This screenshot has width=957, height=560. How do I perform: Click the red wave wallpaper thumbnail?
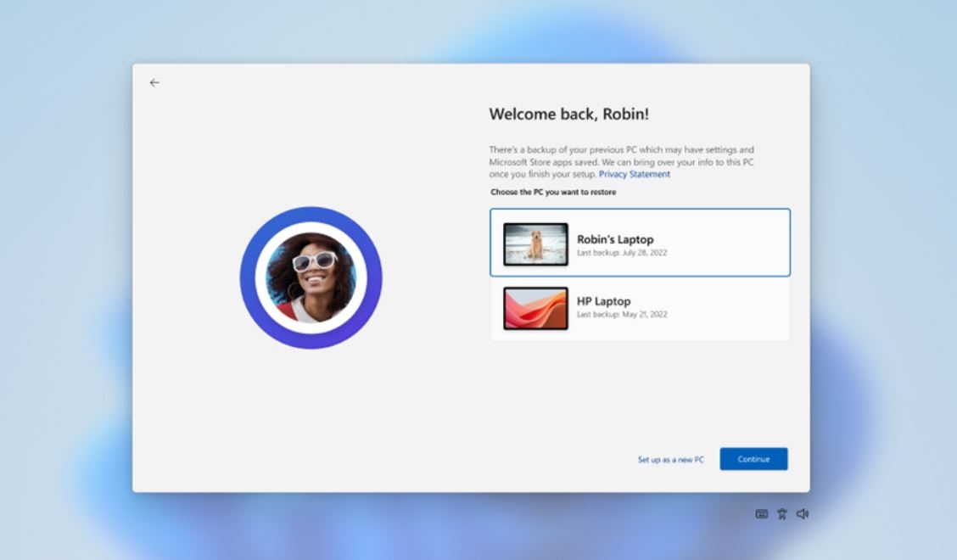(x=535, y=308)
